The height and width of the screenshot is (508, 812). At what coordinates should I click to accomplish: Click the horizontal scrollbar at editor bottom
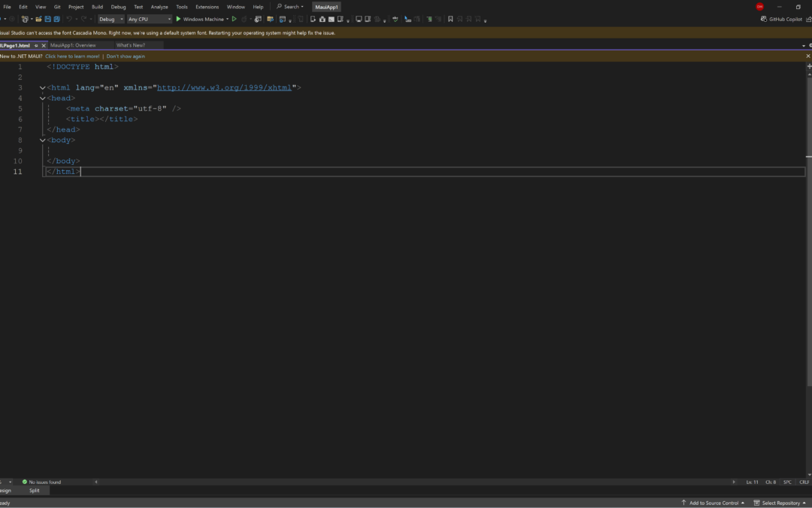coord(414,482)
